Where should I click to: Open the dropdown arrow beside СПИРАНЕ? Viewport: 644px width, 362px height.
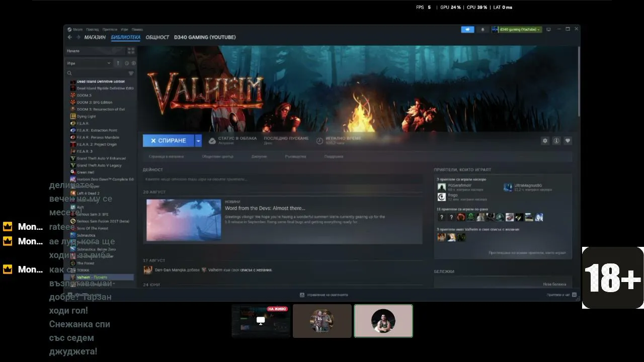198,141
